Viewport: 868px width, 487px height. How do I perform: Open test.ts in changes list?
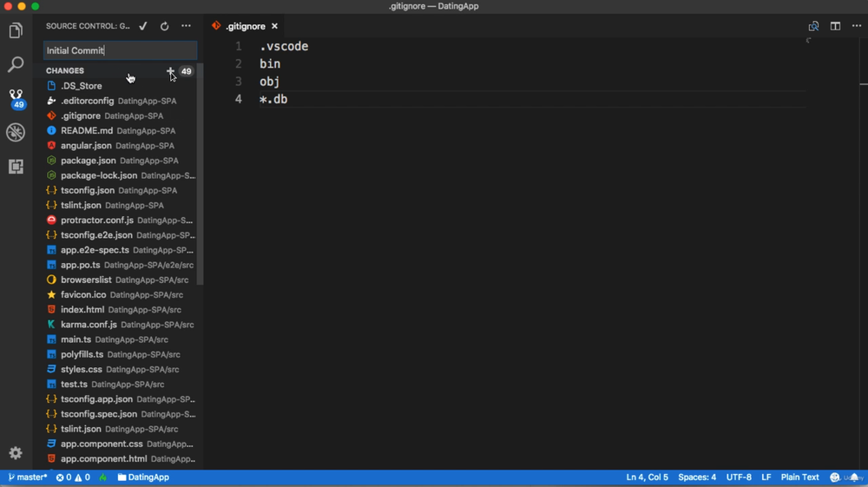pyautogui.click(x=120, y=384)
